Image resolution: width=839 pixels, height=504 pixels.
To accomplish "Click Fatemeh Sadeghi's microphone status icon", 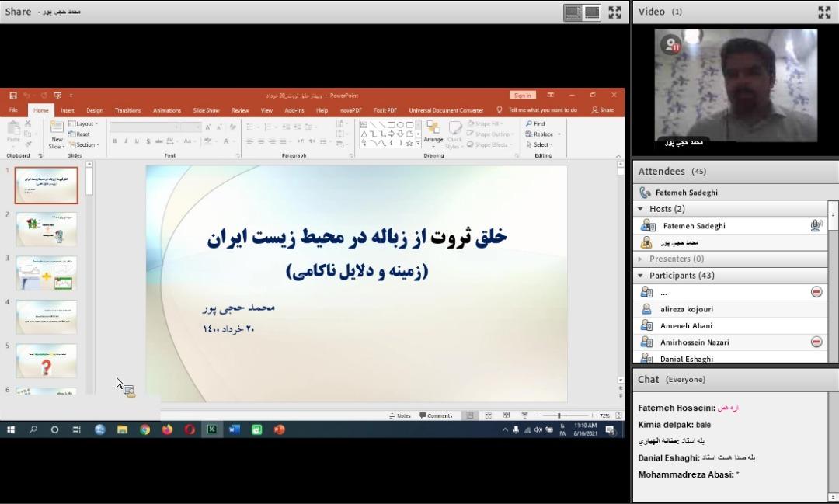I will (816, 226).
